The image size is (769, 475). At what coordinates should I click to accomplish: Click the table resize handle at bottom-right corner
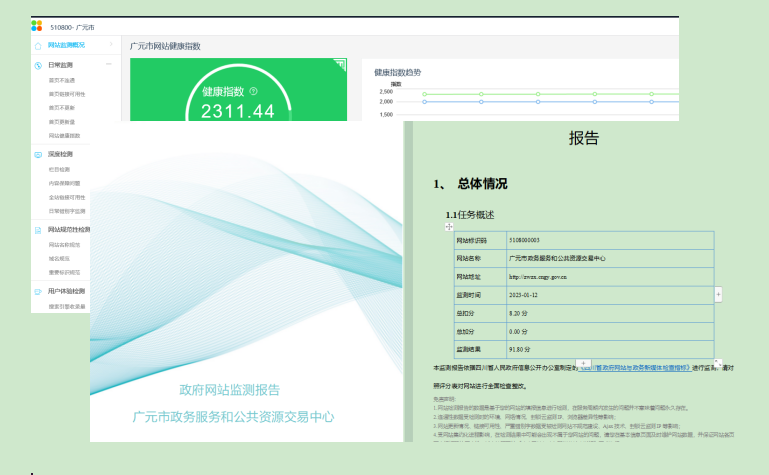(x=718, y=363)
